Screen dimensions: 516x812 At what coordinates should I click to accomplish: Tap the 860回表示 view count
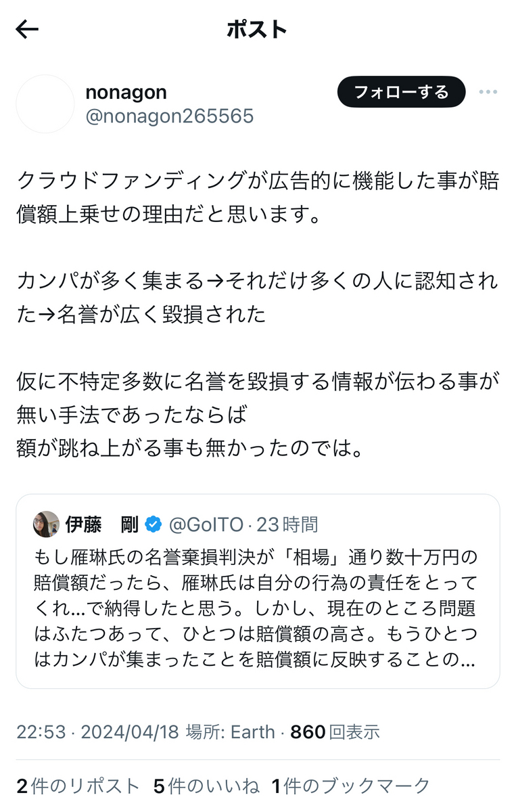335,732
